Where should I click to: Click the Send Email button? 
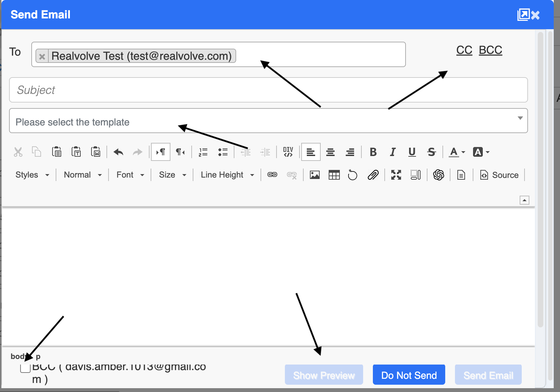488,375
